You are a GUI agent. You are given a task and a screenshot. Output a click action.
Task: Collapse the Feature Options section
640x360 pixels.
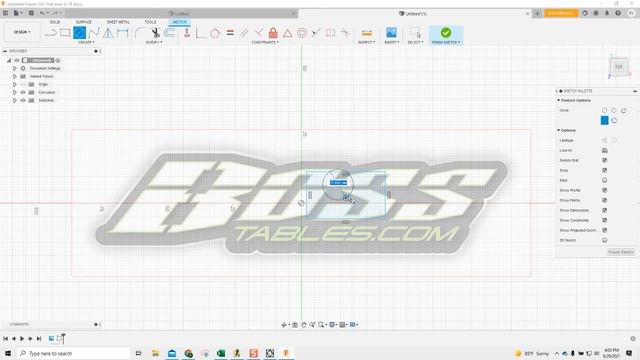558,100
